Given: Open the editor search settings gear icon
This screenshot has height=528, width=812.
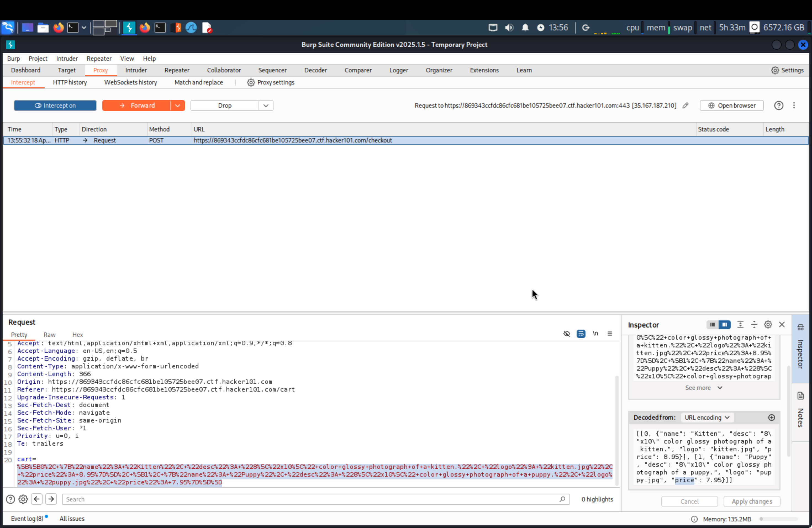Looking at the screenshot, I should [23, 499].
